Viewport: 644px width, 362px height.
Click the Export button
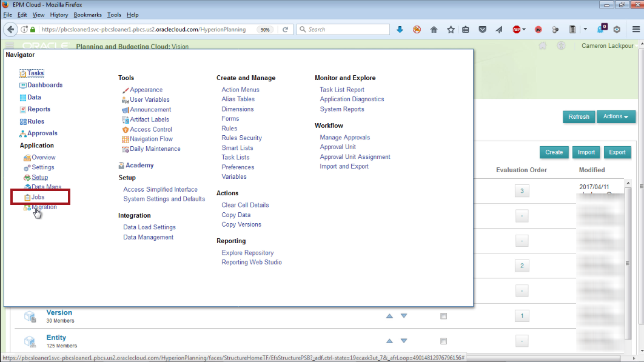[x=617, y=152]
